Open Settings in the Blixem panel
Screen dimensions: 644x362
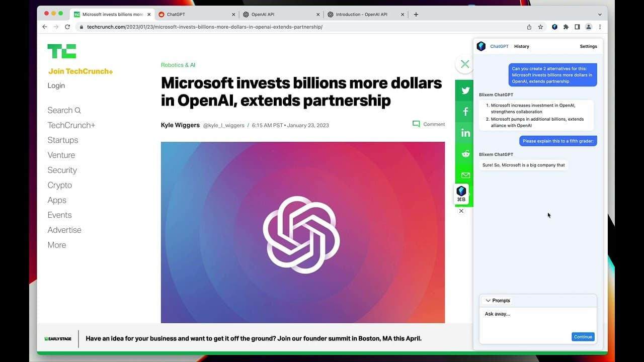[588, 46]
